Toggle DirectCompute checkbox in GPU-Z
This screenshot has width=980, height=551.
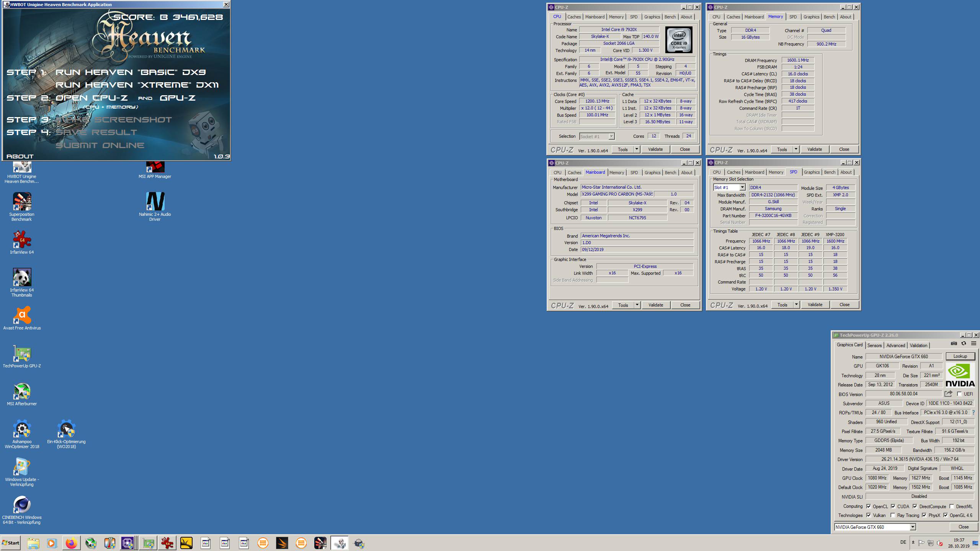tap(915, 506)
